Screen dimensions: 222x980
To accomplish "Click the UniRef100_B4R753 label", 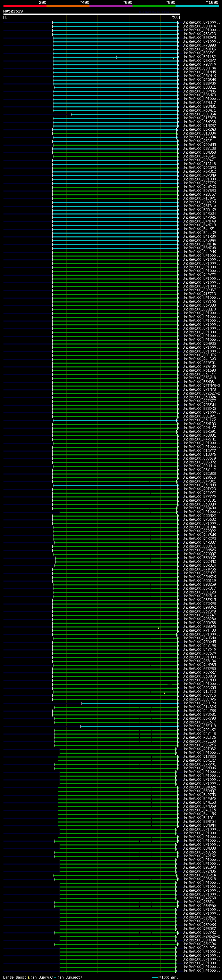I will pos(199,795).
